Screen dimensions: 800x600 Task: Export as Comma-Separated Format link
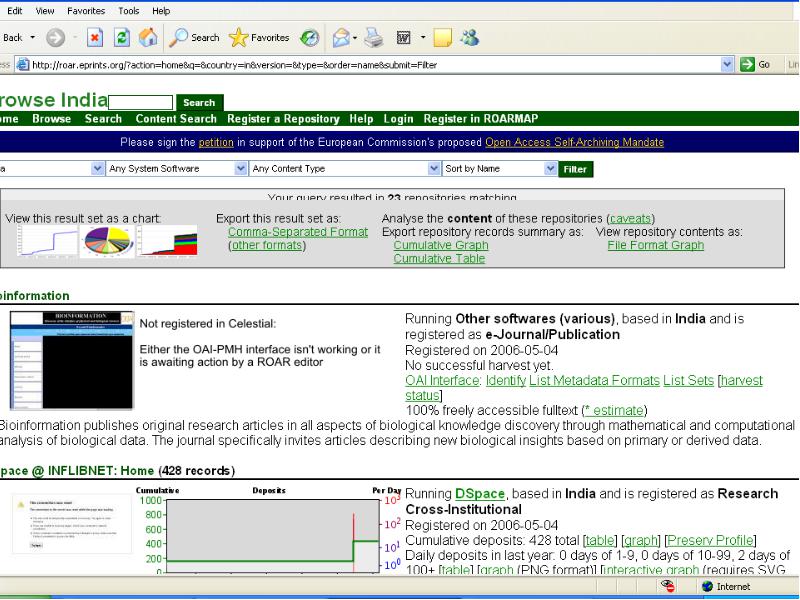coord(298,232)
